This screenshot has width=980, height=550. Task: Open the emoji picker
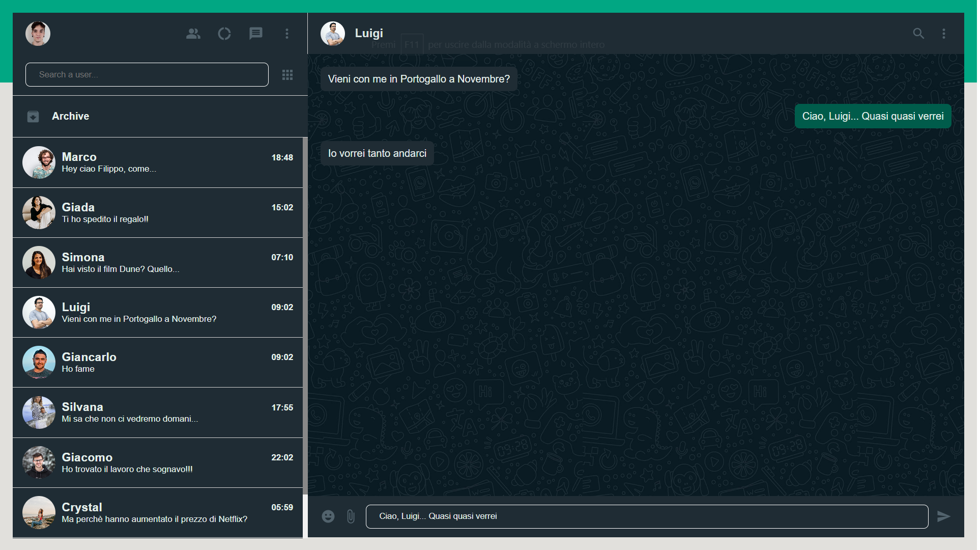pyautogui.click(x=328, y=516)
